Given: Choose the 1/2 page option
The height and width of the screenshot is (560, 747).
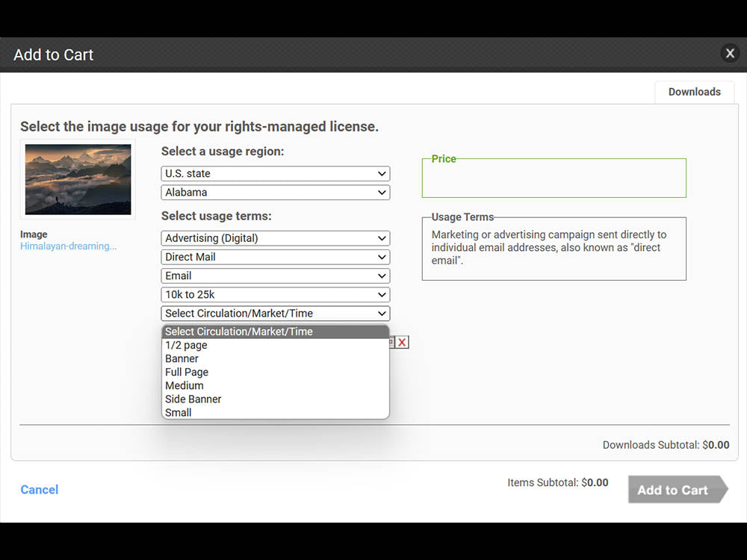Looking at the screenshot, I should (187, 346).
